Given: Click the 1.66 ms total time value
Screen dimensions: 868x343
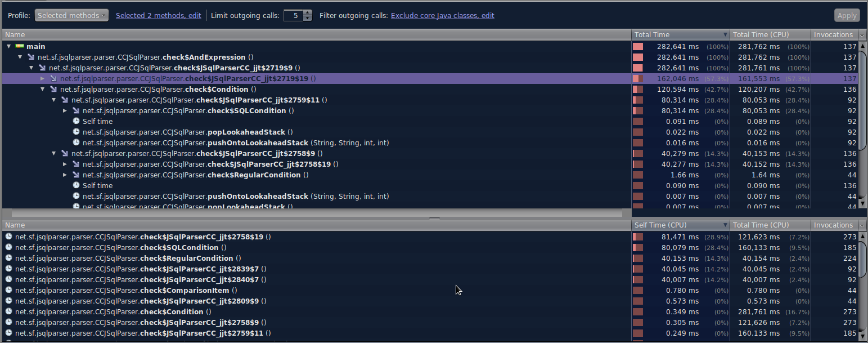Looking at the screenshot, I should pyautogui.click(x=685, y=175).
